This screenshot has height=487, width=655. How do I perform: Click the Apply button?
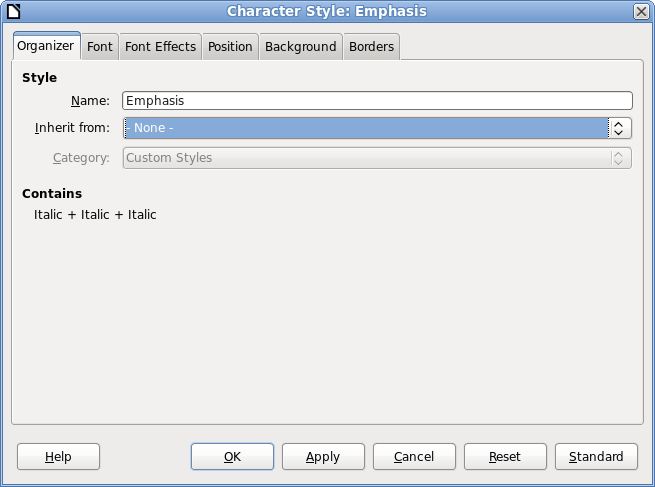tap(323, 457)
